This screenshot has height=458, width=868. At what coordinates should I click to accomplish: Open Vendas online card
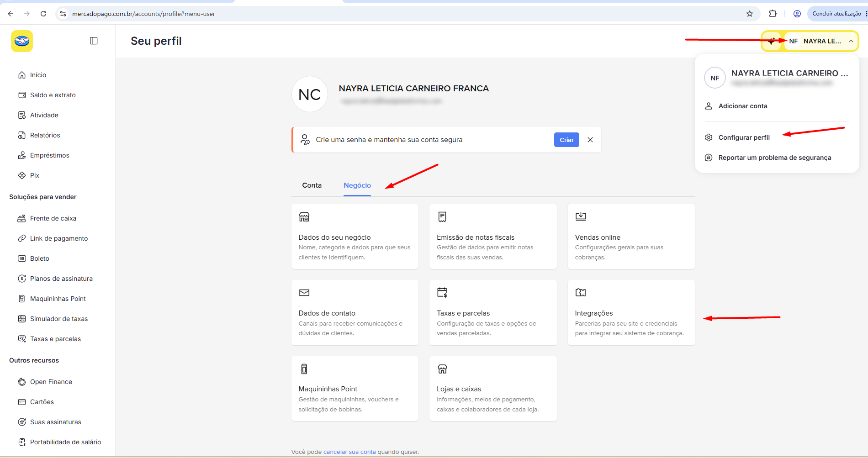coord(631,237)
